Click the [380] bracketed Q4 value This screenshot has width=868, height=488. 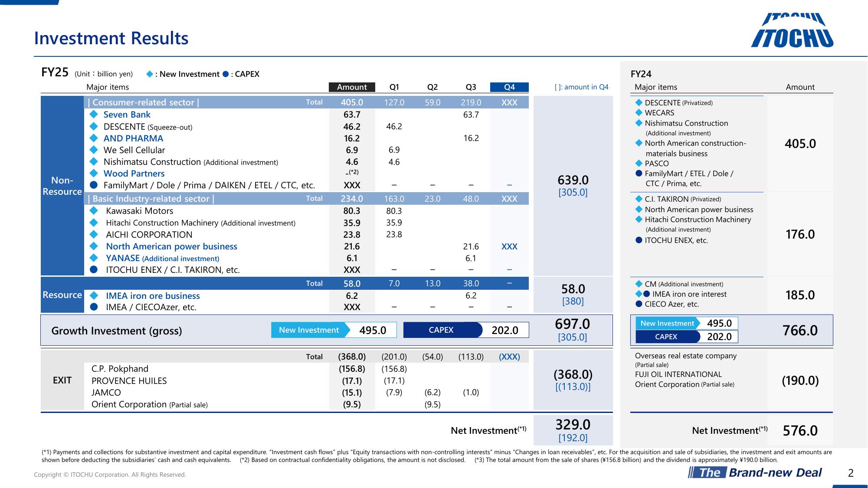[x=573, y=301]
